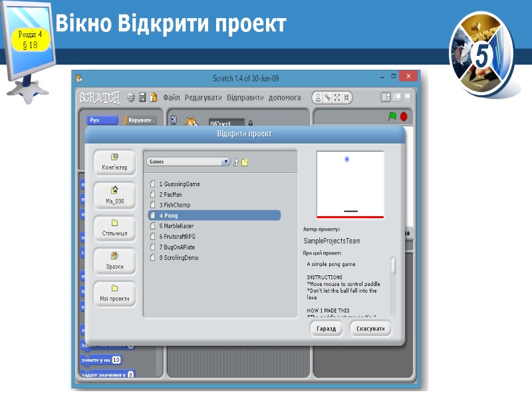Open the Файл menu
Image resolution: width=532 pixels, height=399 pixels.
coord(170,96)
